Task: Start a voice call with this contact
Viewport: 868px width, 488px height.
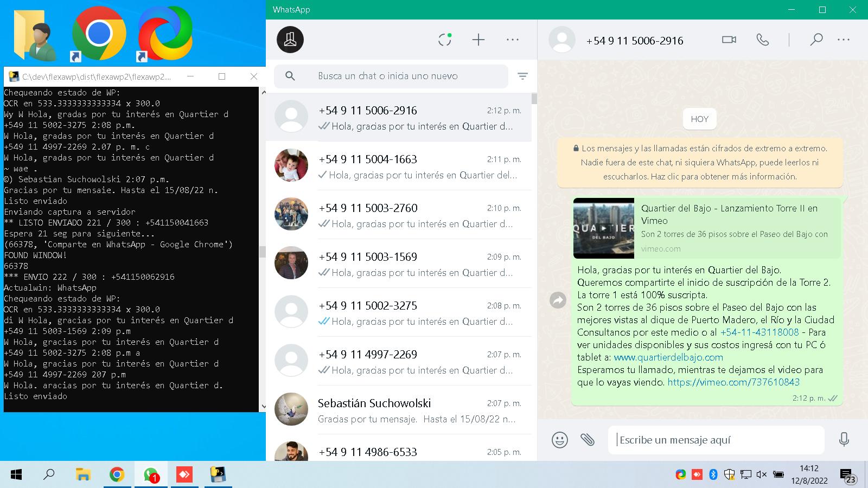Action: click(763, 40)
